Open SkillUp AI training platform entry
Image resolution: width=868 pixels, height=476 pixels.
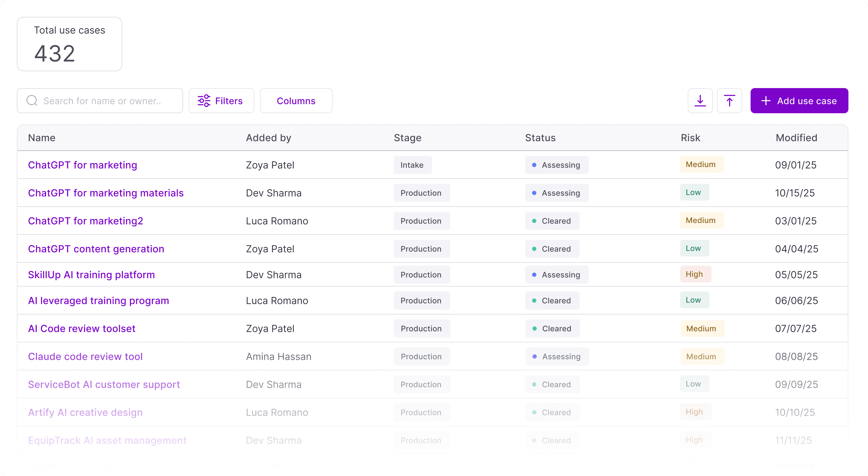click(91, 274)
